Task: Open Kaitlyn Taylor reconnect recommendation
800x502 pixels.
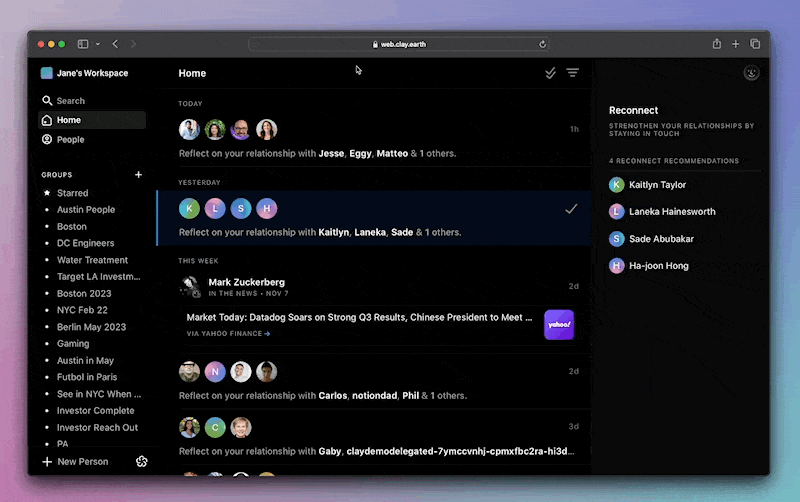Action: tap(647, 185)
